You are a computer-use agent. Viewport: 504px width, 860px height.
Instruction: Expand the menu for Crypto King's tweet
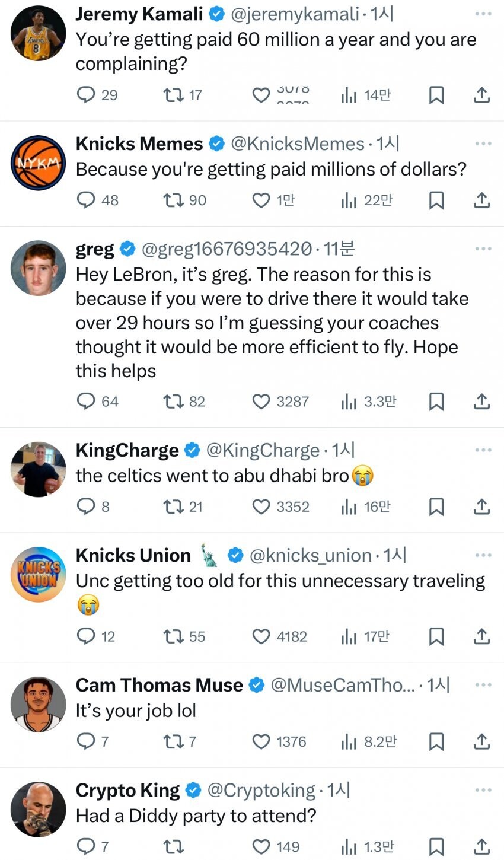point(483,790)
